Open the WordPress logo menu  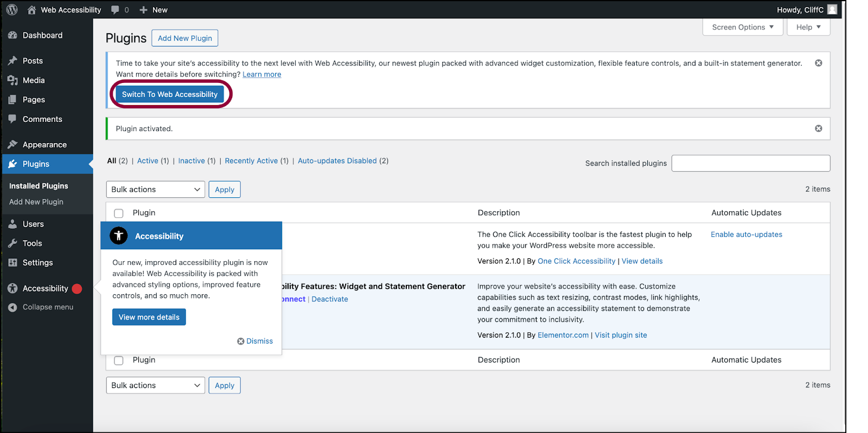tap(12, 10)
